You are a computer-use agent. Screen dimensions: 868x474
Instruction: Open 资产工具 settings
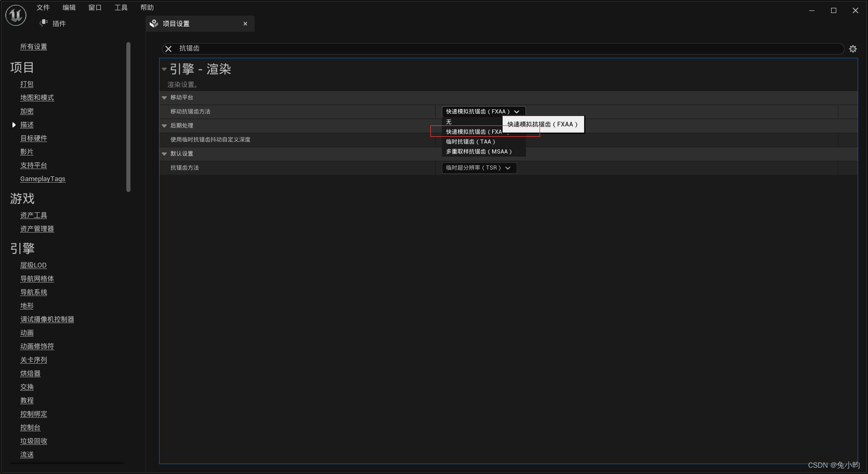[x=34, y=215]
